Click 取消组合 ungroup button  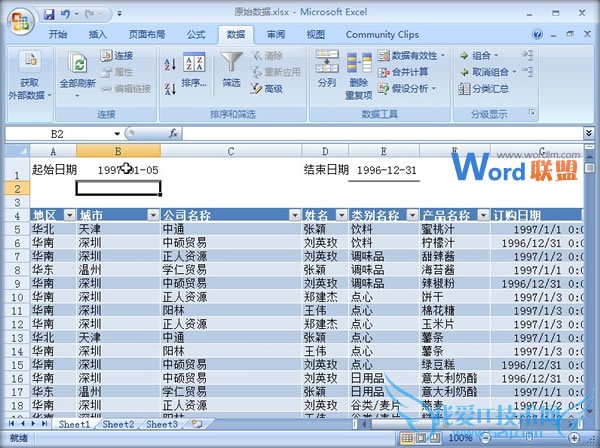click(487, 72)
